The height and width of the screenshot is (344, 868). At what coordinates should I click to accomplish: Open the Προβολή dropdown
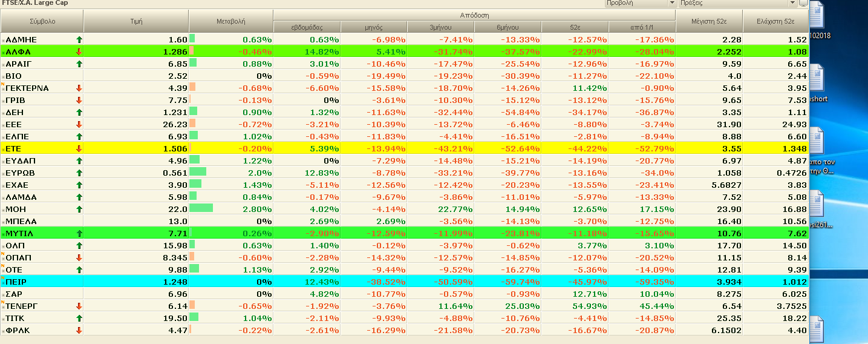[x=641, y=3]
